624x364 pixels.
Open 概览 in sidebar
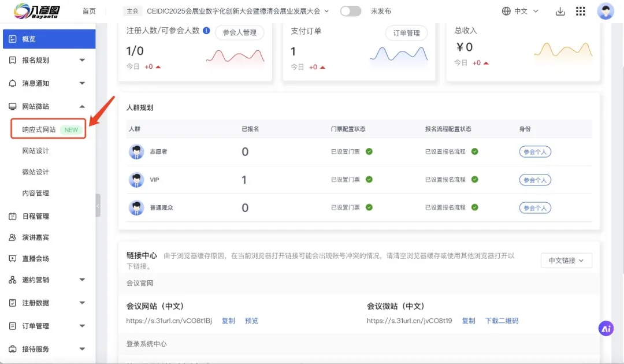point(29,39)
